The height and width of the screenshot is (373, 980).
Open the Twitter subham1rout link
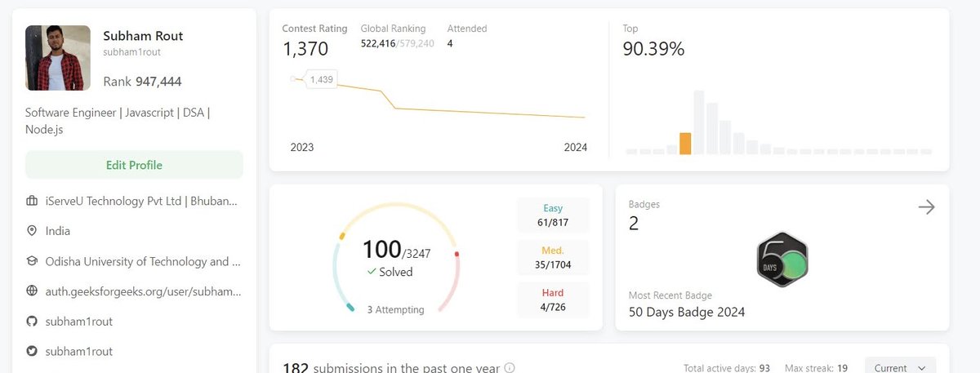79,351
